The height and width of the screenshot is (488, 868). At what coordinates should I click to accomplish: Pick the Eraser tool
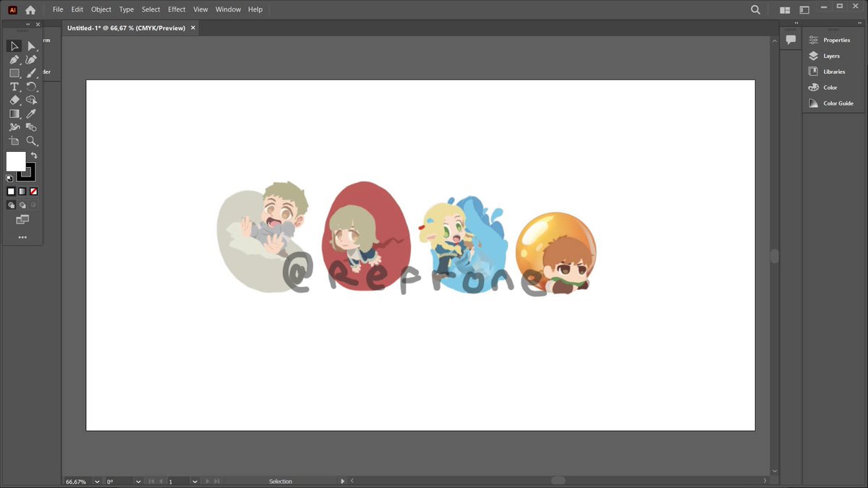pos(14,100)
